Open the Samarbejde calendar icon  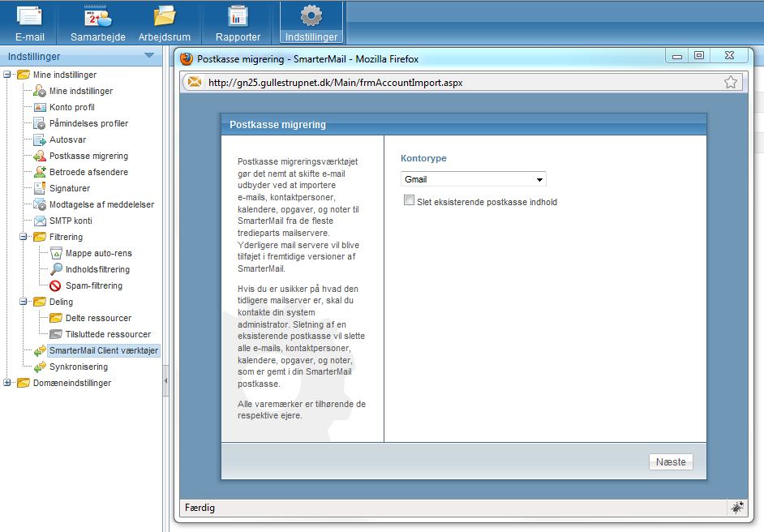[x=97, y=16]
